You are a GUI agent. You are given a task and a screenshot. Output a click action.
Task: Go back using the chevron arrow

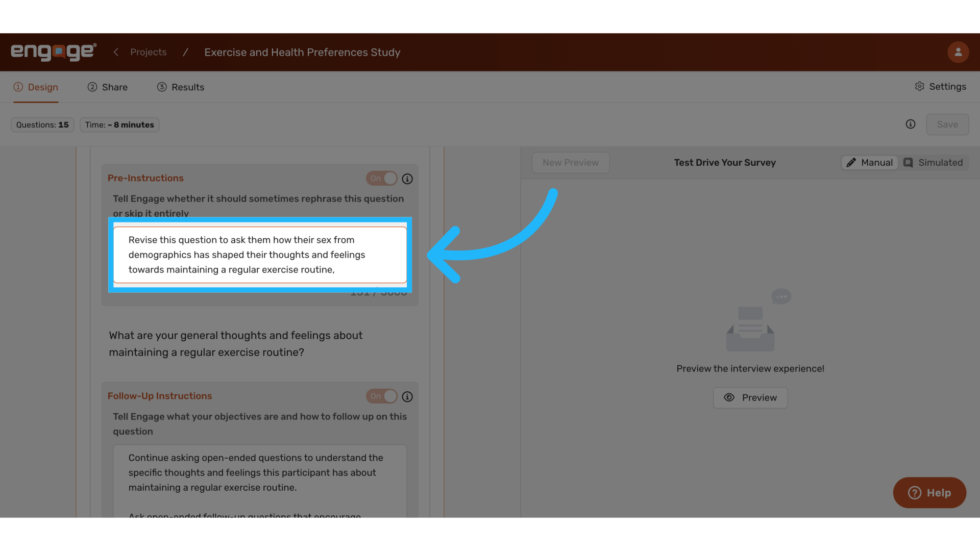pyautogui.click(x=116, y=52)
